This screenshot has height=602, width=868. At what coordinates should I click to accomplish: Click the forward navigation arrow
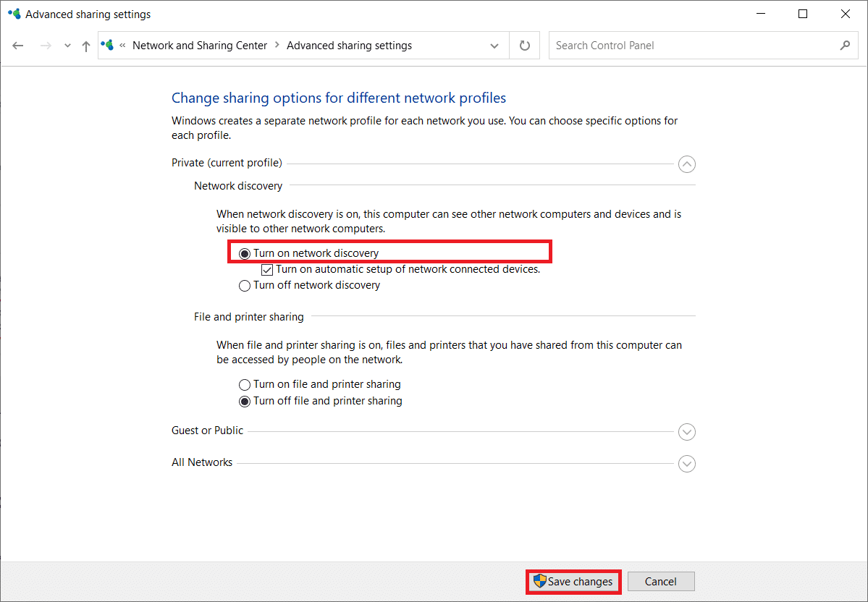[46, 46]
